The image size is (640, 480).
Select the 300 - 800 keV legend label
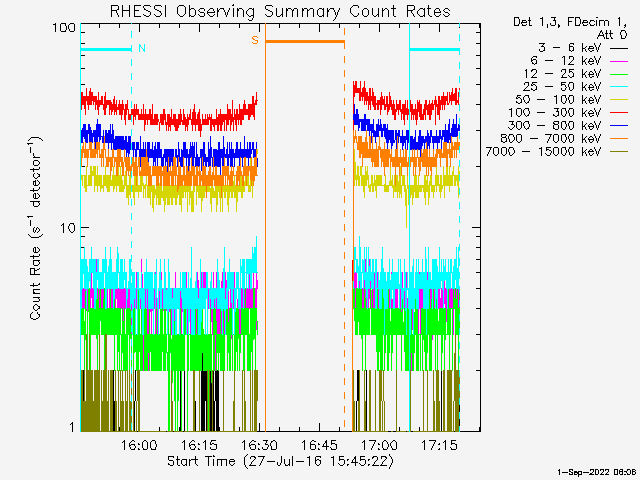[555, 126]
